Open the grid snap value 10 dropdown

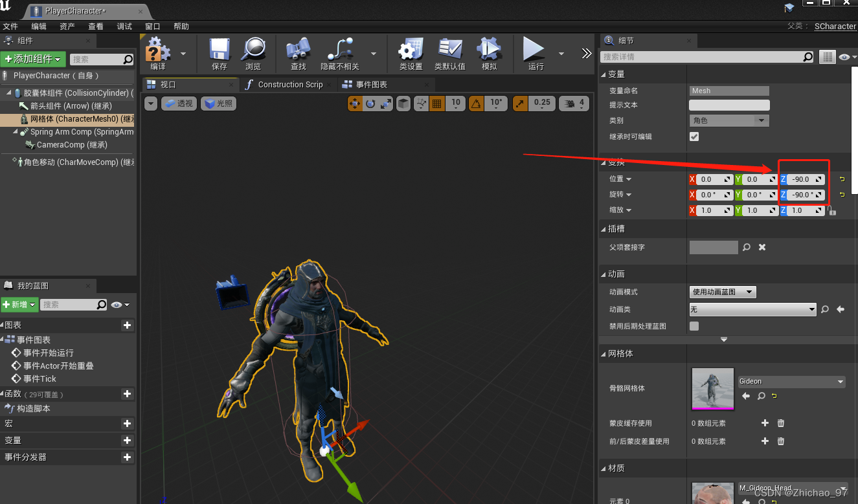(456, 103)
